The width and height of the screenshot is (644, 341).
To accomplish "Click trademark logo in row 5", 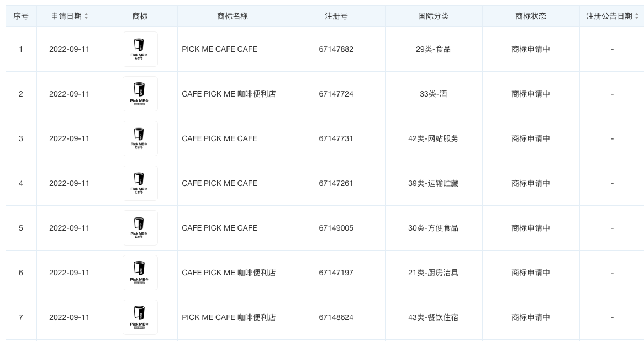I will pyautogui.click(x=140, y=228).
